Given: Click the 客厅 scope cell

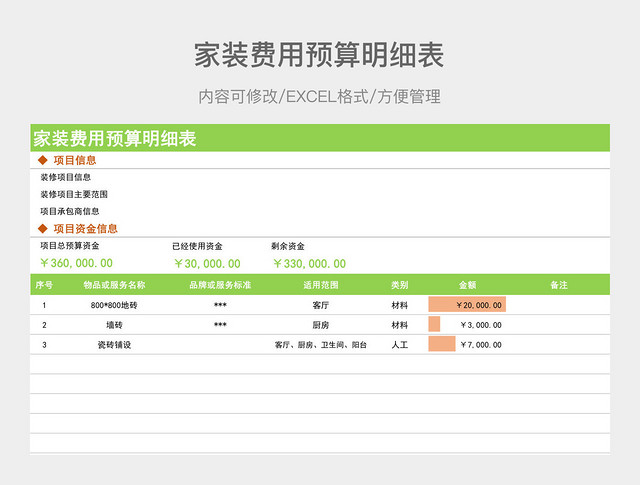Looking at the screenshot, I should pyautogui.click(x=321, y=305).
